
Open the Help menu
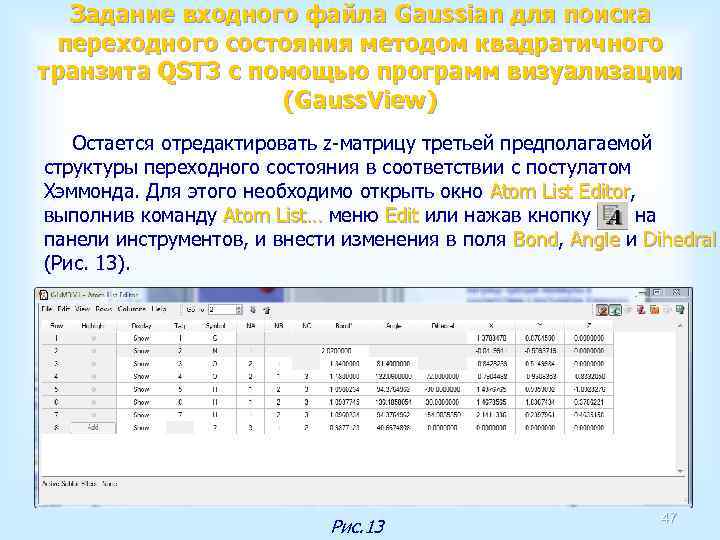tap(159, 309)
